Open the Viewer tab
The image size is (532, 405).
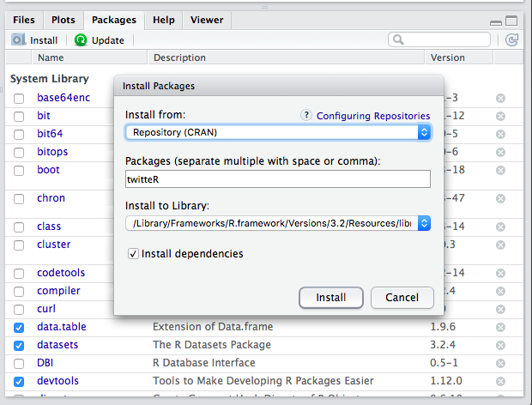coord(207,20)
